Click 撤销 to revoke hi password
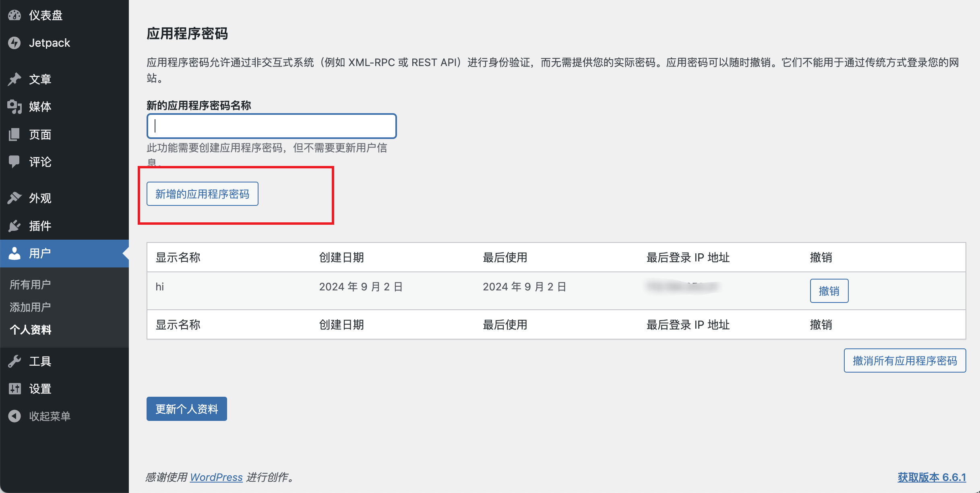 point(829,290)
